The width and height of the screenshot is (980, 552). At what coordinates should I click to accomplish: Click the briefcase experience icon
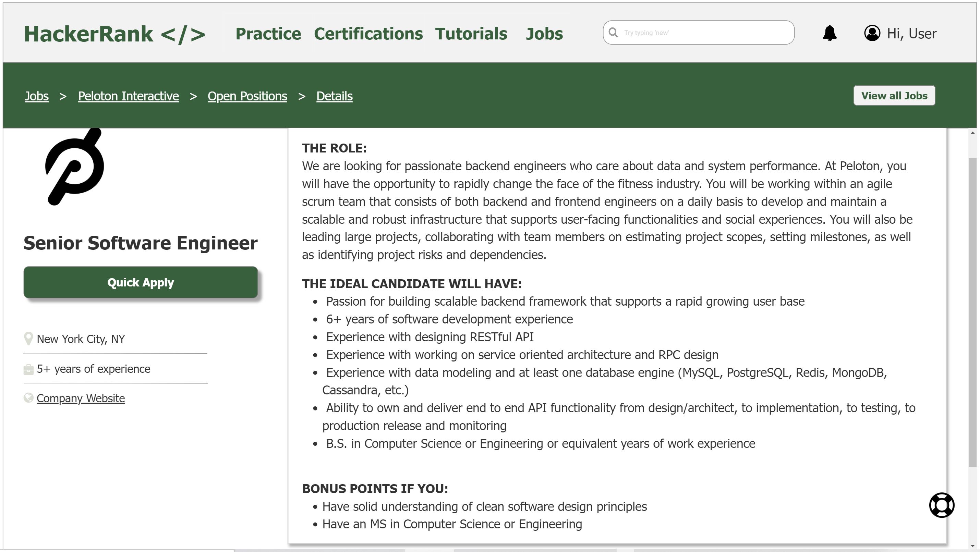pyautogui.click(x=28, y=369)
